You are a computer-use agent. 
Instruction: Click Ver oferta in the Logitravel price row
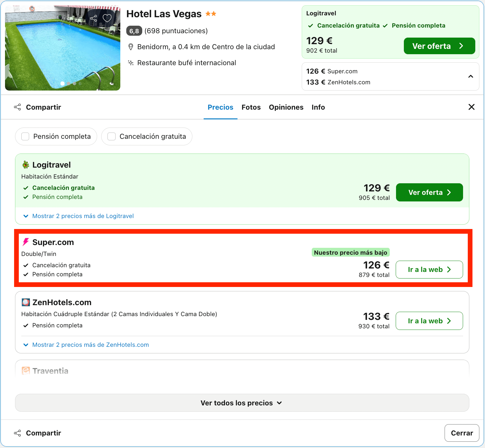(x=429, y=192)
